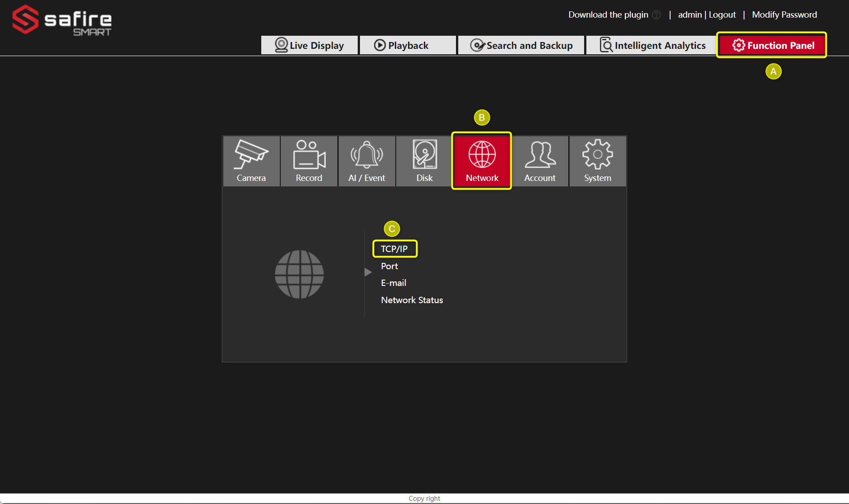The height and width of the screenshot is (504, 849).
Task: Open the Camera settings icon
Action: [x=251, y=161]
